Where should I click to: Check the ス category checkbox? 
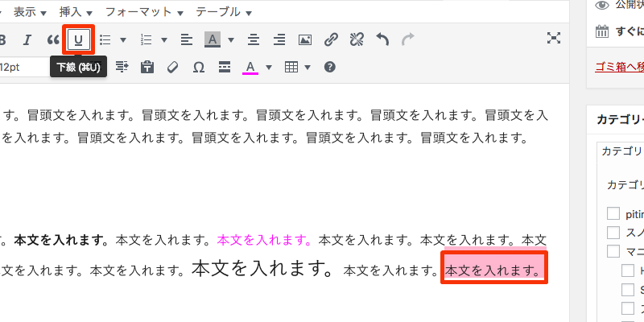[613, 233]
